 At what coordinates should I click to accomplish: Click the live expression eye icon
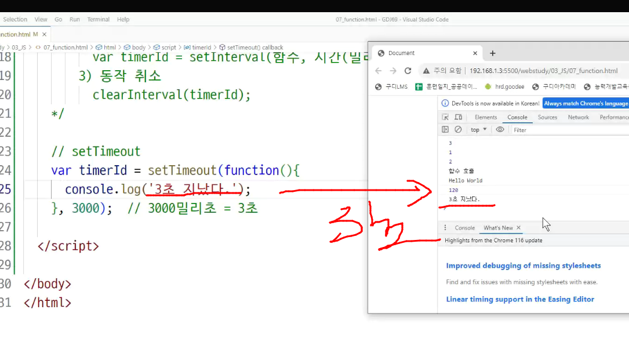(x=500, y=129)
